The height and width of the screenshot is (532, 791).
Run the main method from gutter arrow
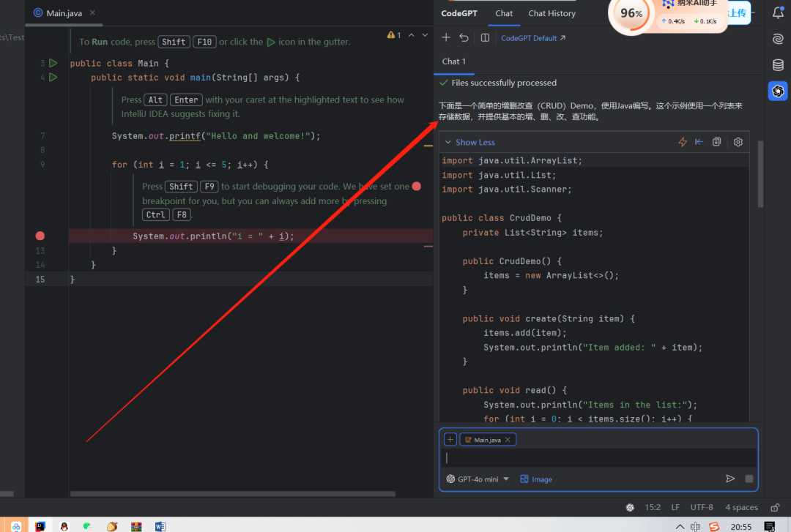pyautogui.click(x=53, y=77)
